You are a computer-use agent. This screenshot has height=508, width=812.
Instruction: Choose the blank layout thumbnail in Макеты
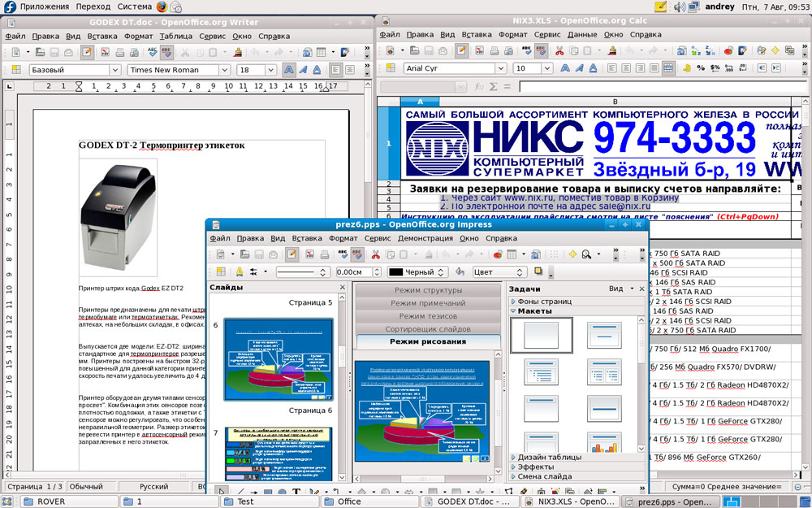pos(541,335)
